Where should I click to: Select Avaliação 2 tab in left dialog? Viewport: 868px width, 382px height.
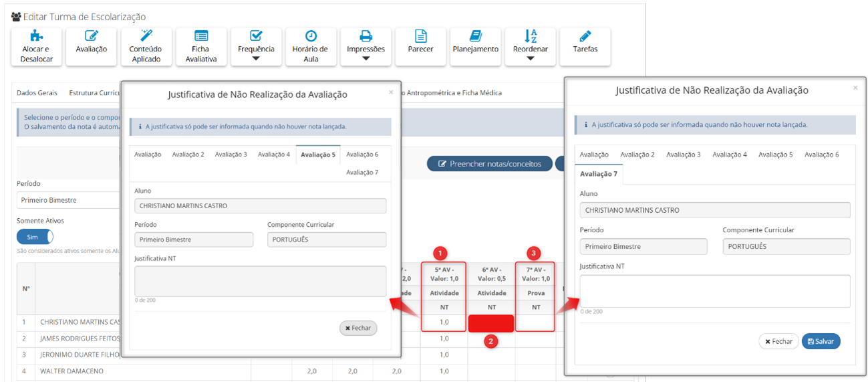point(188,155)
